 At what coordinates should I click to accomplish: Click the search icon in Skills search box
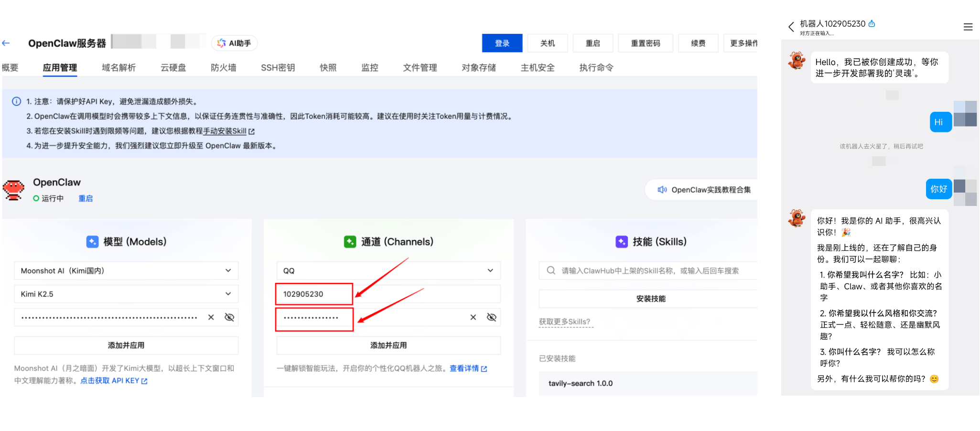point(551,270)
